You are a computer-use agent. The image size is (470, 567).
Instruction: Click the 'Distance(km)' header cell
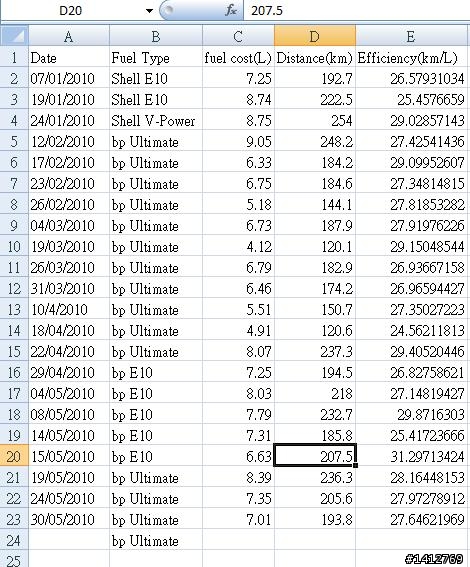[315, 57]
